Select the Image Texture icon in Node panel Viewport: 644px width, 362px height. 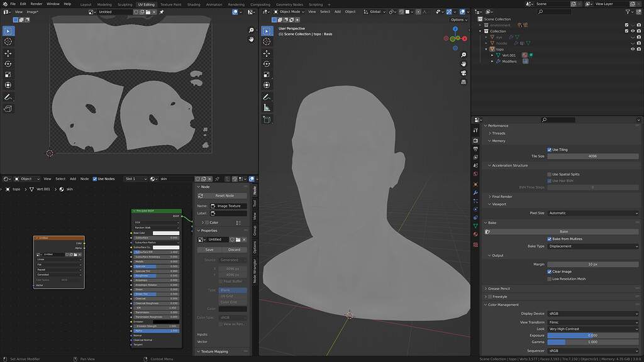coord(214,206)
